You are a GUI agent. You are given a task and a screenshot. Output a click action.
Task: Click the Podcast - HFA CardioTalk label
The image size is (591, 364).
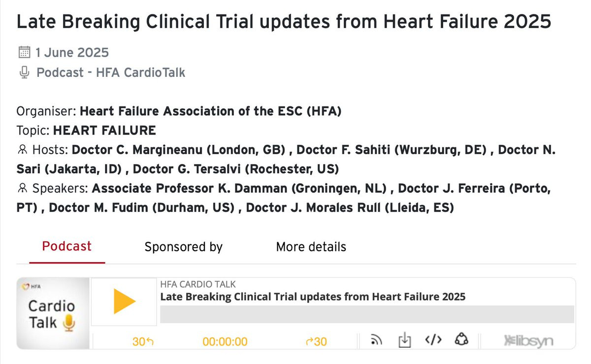111,73
